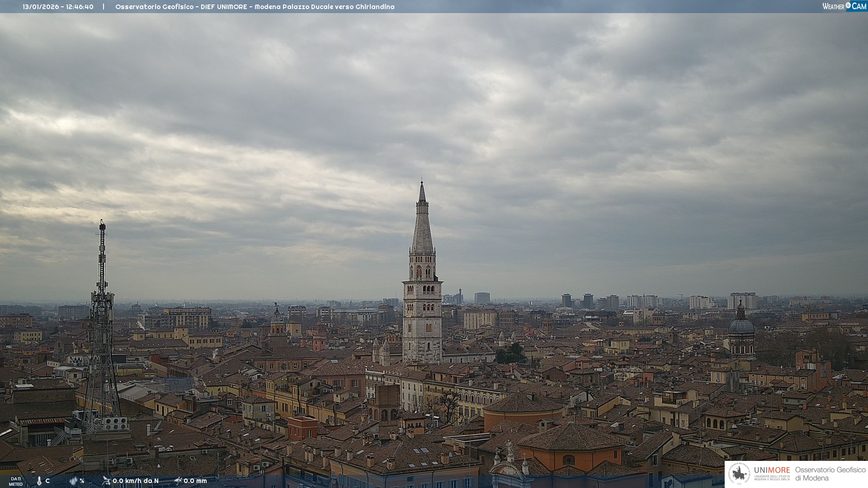Click the temperature C unit label
This screenshot has width=868, height=488.
[x=47, y=481]
